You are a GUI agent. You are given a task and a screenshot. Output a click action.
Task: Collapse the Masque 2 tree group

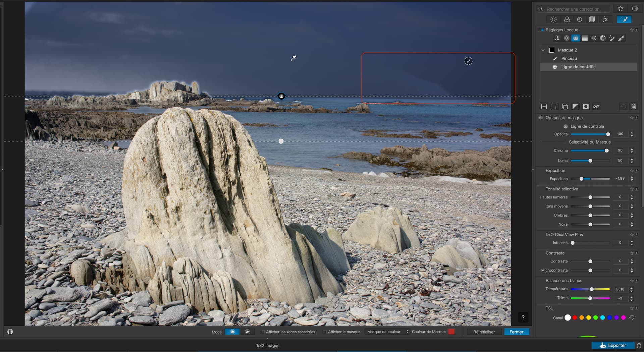point(543,50)
